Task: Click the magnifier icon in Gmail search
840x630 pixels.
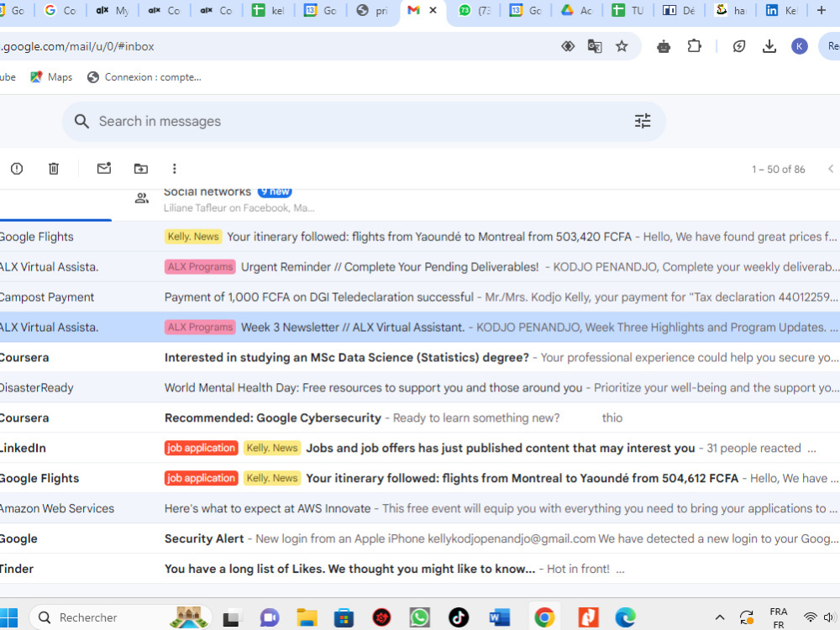Action: point(81,122)
